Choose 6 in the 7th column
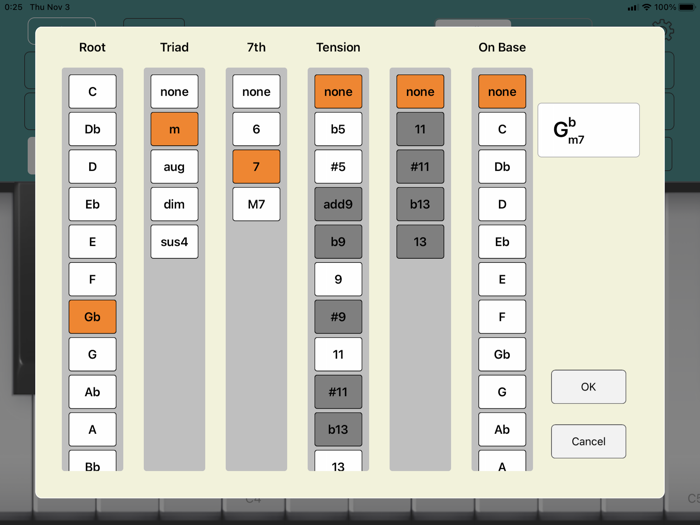 [x=256, y=129]
